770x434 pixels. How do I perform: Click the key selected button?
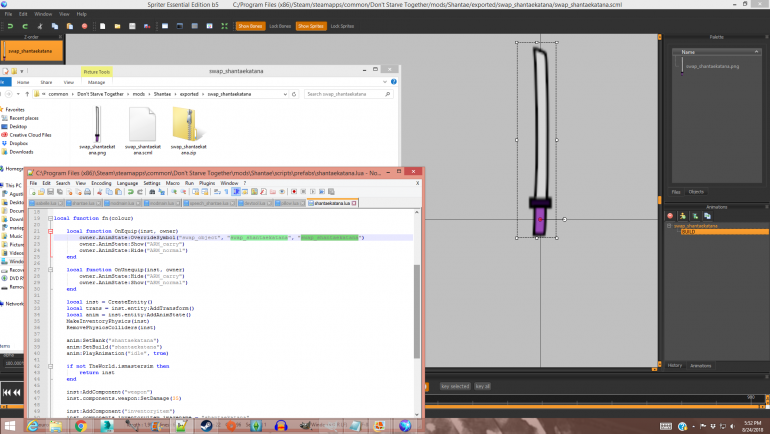455,386
